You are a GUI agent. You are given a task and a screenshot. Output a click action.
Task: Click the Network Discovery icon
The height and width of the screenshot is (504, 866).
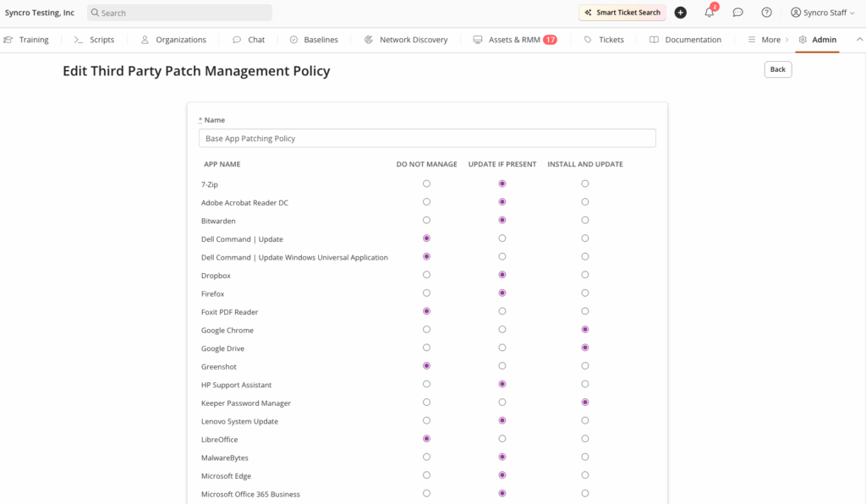tap(370, 40)
